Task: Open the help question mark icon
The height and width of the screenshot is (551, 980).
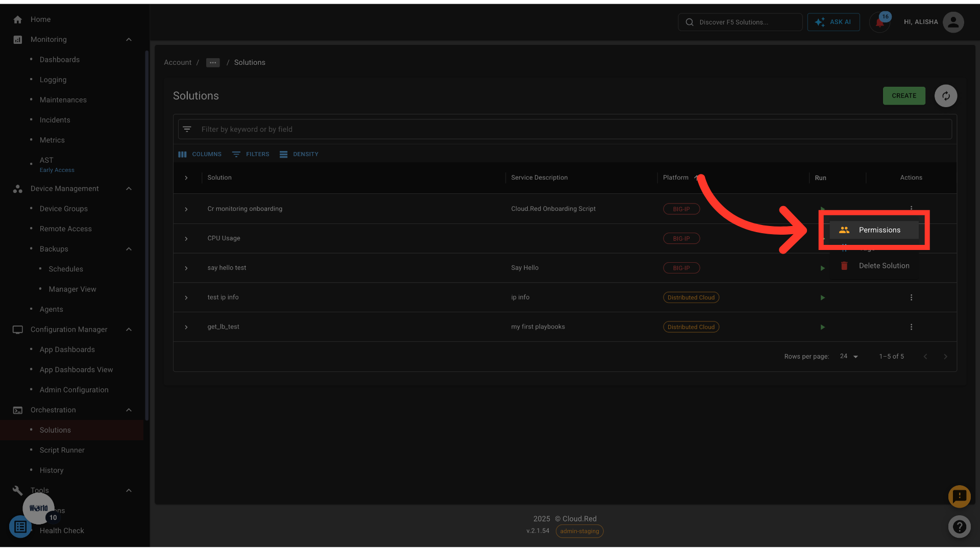Action: click(x=959, y=527)
